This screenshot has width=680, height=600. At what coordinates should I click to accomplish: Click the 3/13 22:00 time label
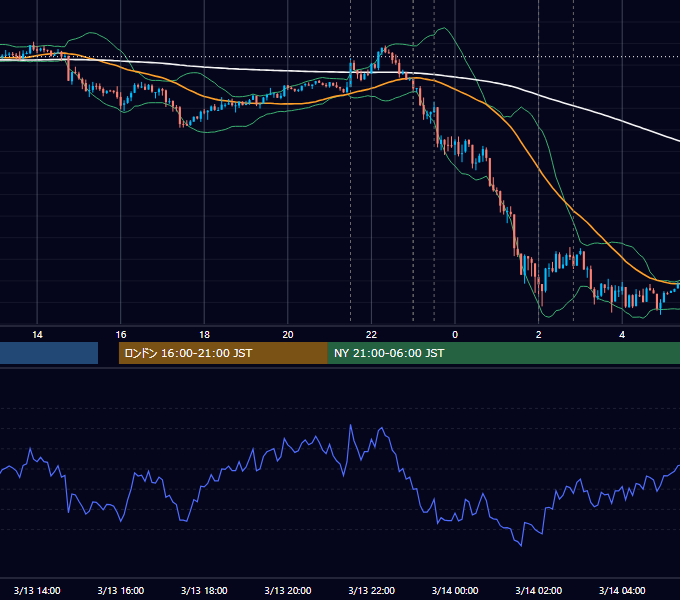point(371,590)
